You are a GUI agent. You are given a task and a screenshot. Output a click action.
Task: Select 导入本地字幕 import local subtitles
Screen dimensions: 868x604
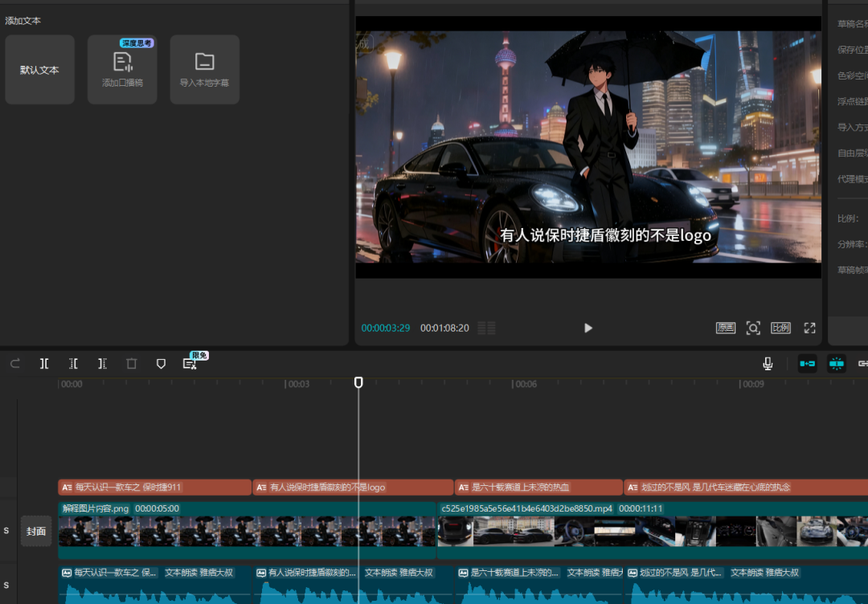(204, 70)
